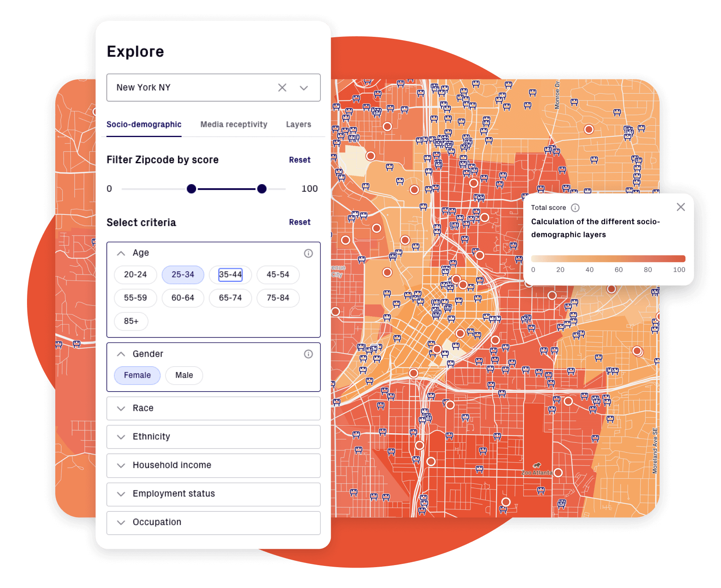Click the Monroe Dr street label
The width and height of the screenshot is (721, 588).
click(x=557, y=95)
